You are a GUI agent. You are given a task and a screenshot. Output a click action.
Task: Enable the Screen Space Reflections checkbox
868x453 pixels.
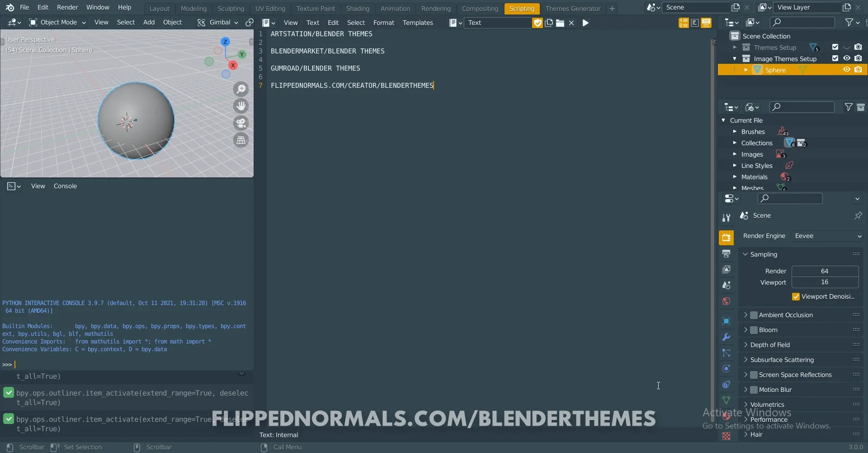(754, 375)
